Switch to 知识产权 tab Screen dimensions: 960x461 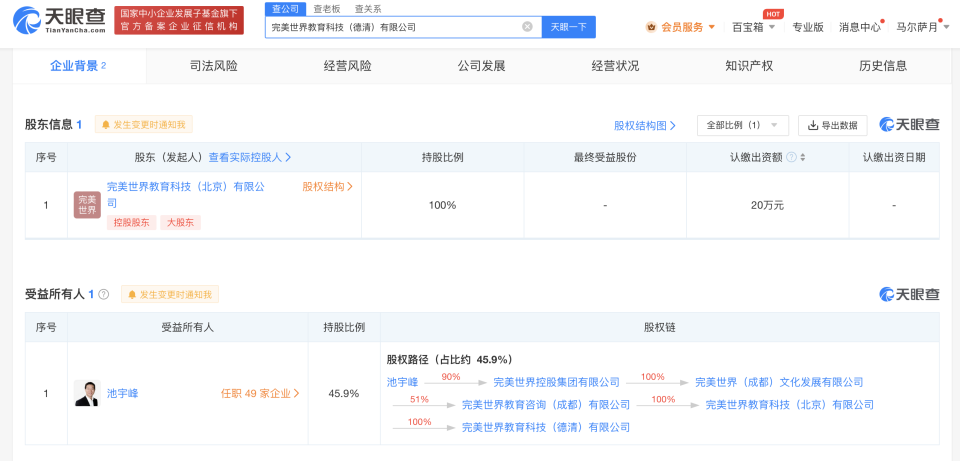pos(749,66)
